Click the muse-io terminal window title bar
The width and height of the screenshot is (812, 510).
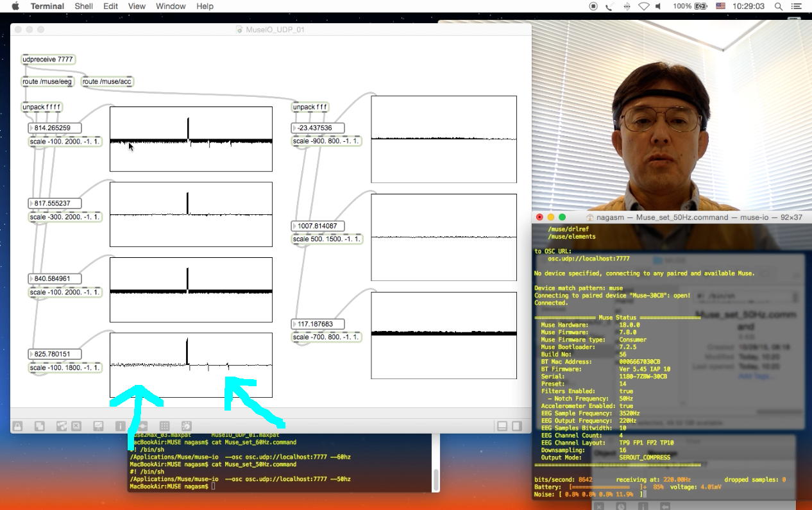(x=672, y=217)
